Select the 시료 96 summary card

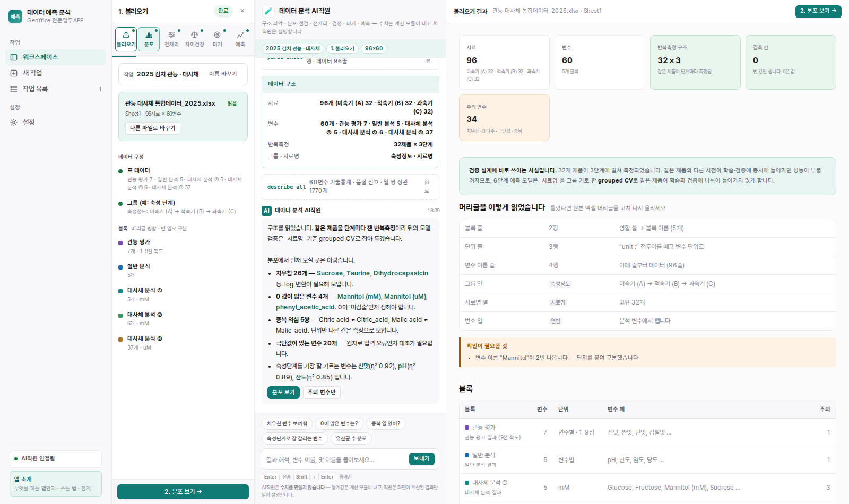pos(504,62)
